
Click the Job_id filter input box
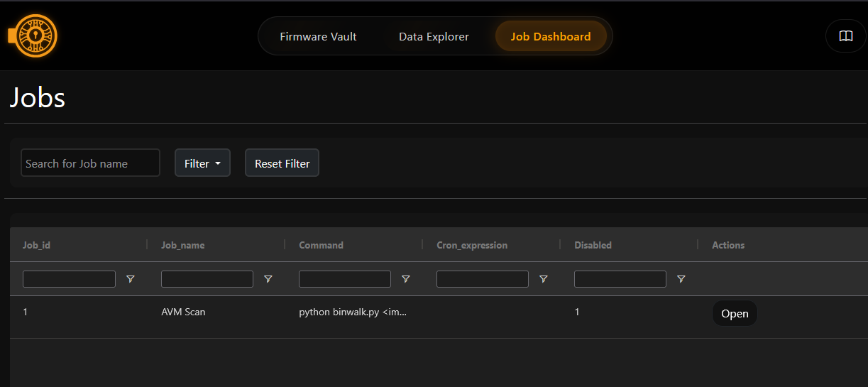[69, 279]
